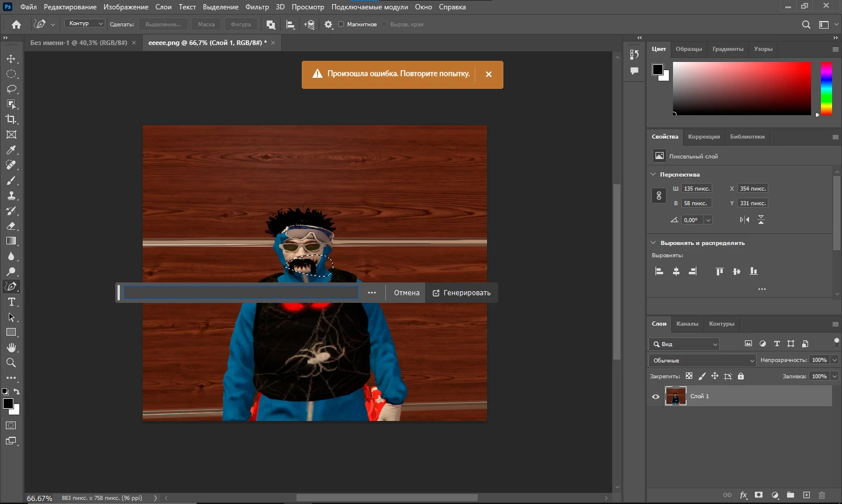Add layer mask at Layers panel bottom
The width and height of the screenshot is (842, 504).
point(759,495)
